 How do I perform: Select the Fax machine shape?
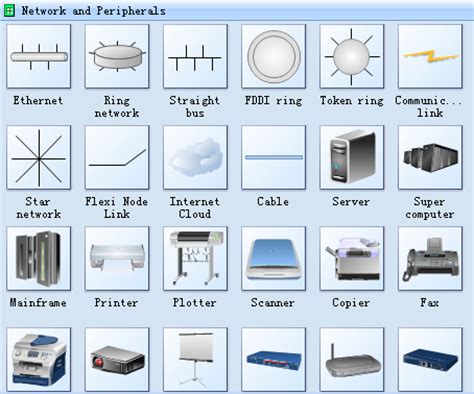(x=430, y=259)
